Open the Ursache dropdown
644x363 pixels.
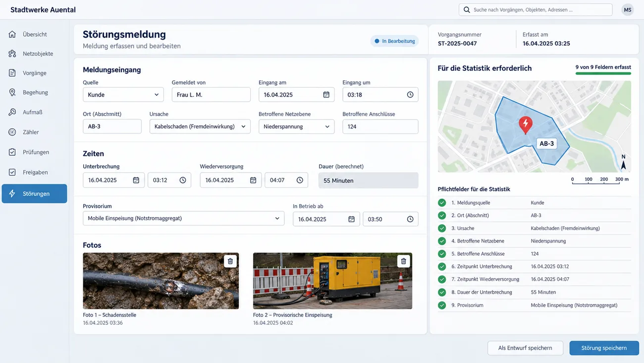click(200, 126)
